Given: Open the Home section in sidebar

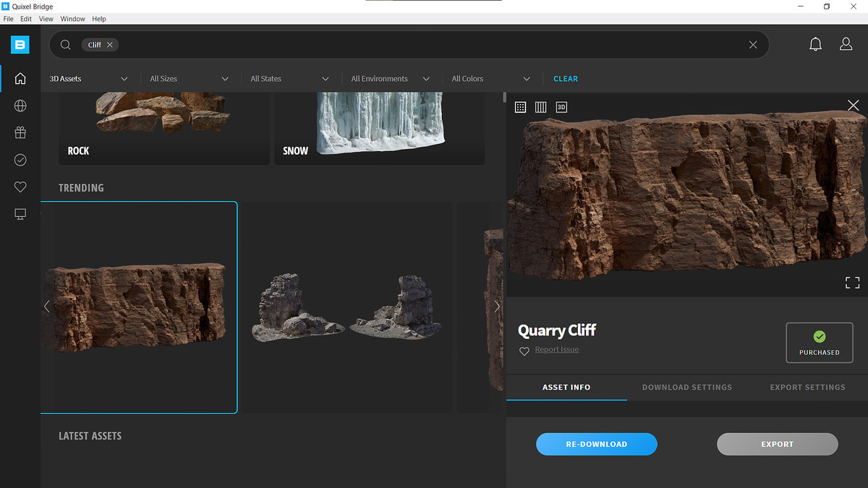Looking at the screenshot, I should (x=20, y=78).
